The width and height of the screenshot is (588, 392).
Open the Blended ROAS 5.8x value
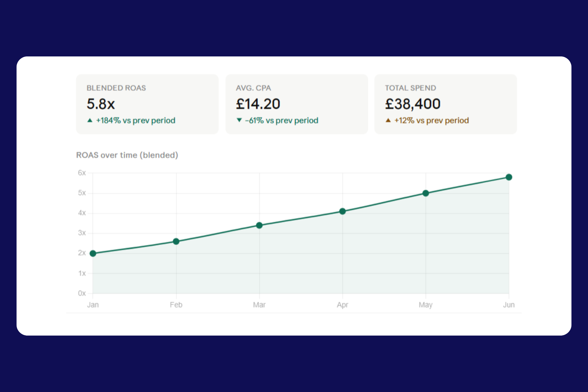click(x=101, y=104)
